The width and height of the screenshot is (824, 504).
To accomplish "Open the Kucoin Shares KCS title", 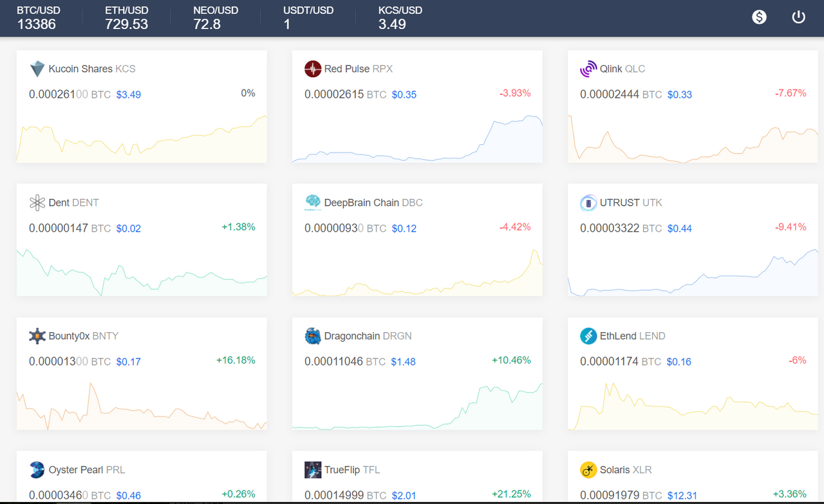I will click(92, 69).
